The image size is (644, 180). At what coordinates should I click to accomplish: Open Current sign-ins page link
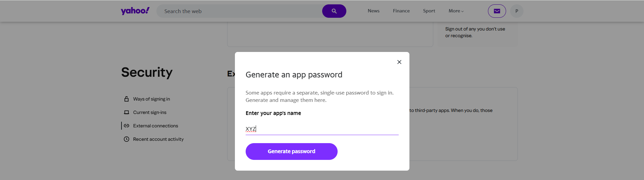point(150,112)
